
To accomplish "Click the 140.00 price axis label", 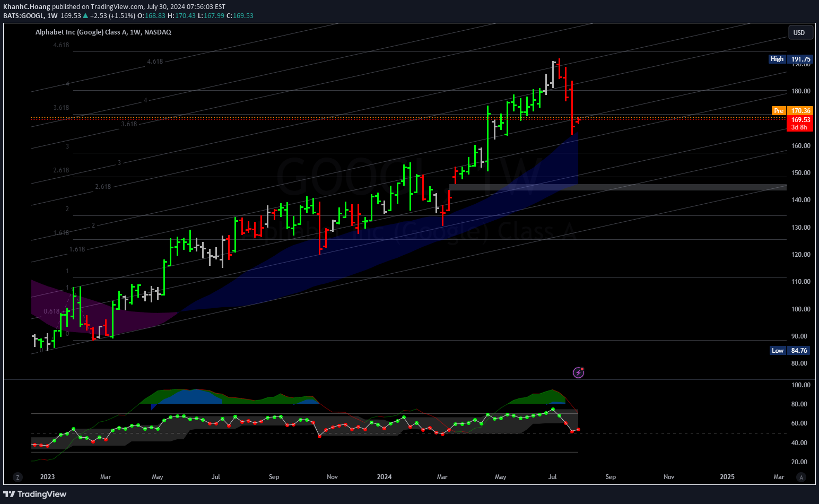I will coord(801,200).
